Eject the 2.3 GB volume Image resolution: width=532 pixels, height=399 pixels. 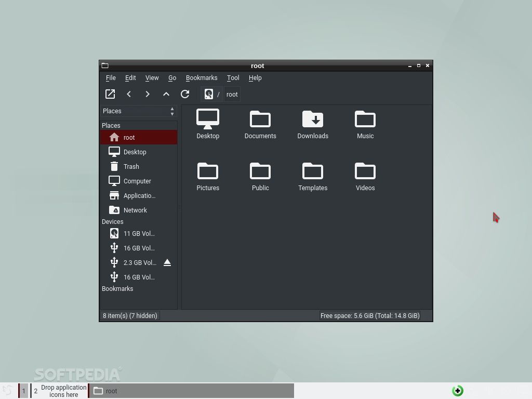[x=167, y=262]
